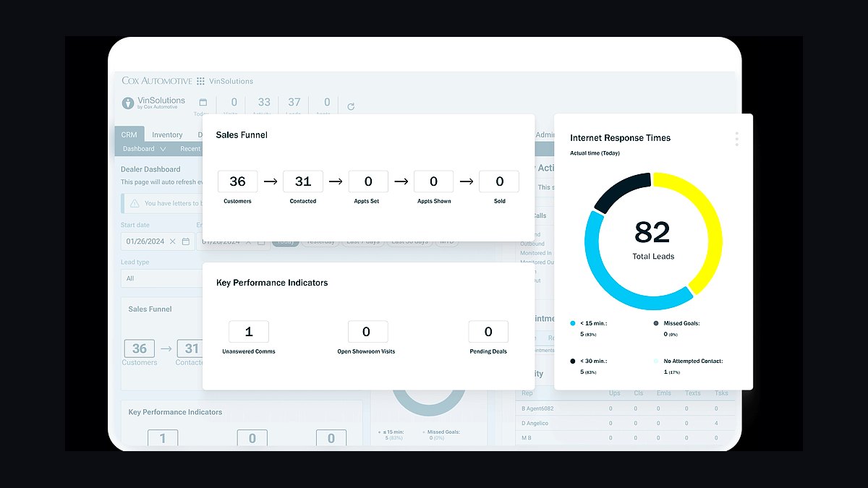Screen dimensions: 868x488
Task: Click the black dot beside < 30 min.
Action: tap(573, 361)
